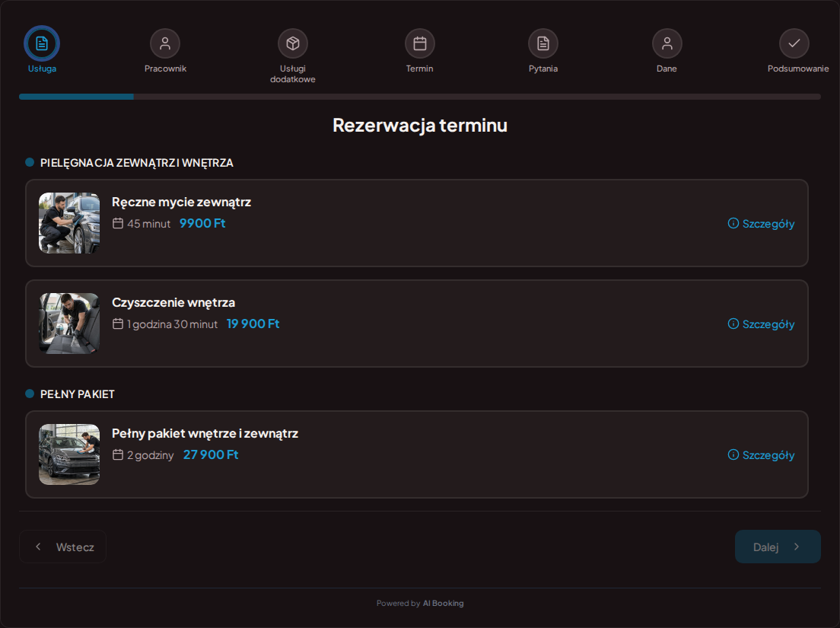Click the clock icon beside 2 godziny

point(118,455)
